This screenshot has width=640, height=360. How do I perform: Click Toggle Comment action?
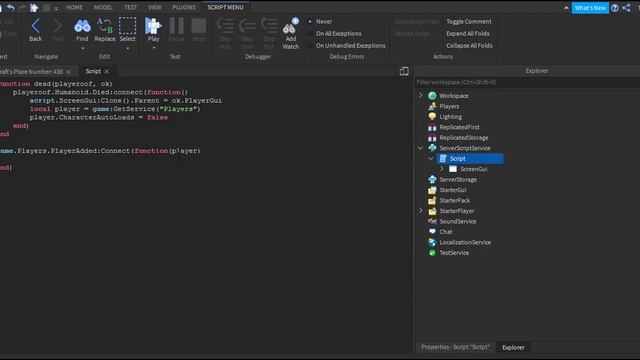coord(469,22)
